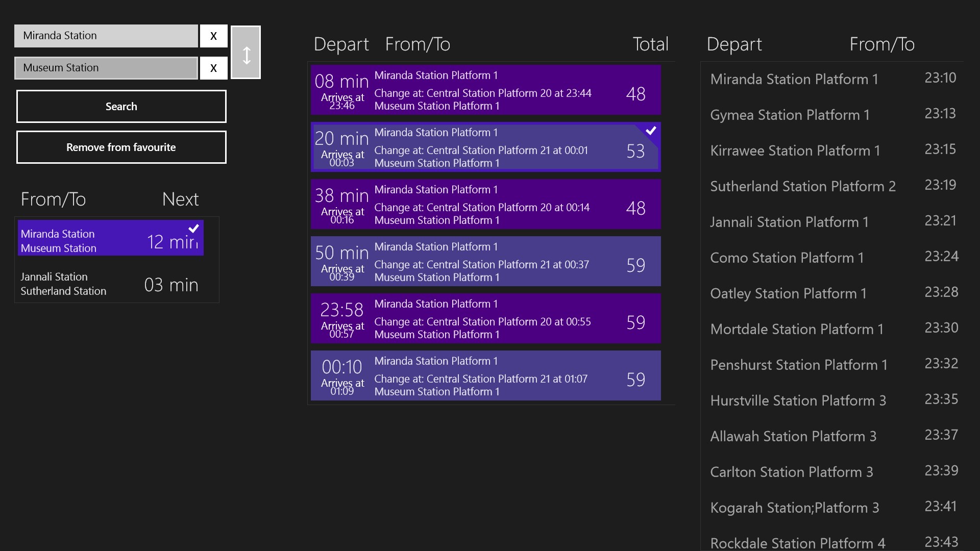Select the 00:10 departure trip
The width and height of the screenshot is (980, 551).
pos(485,376)
